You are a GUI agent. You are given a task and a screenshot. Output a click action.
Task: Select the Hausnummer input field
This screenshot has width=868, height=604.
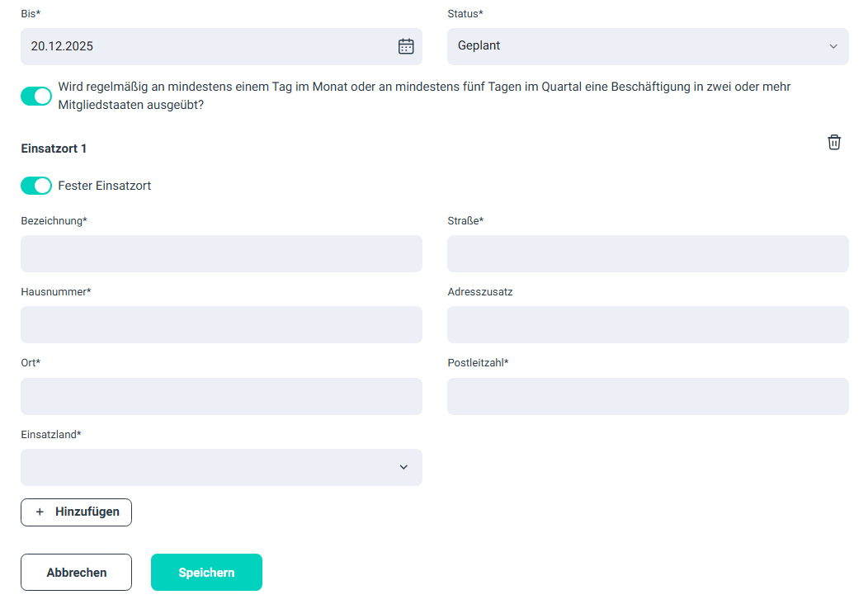tap(221, 324)
